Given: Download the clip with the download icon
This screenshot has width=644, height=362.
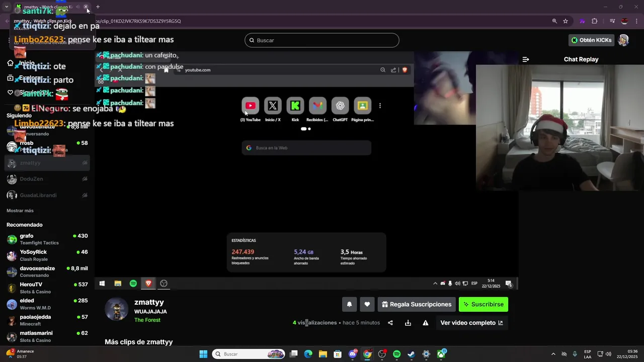Looking at the screenshot, I should [408, 323].
